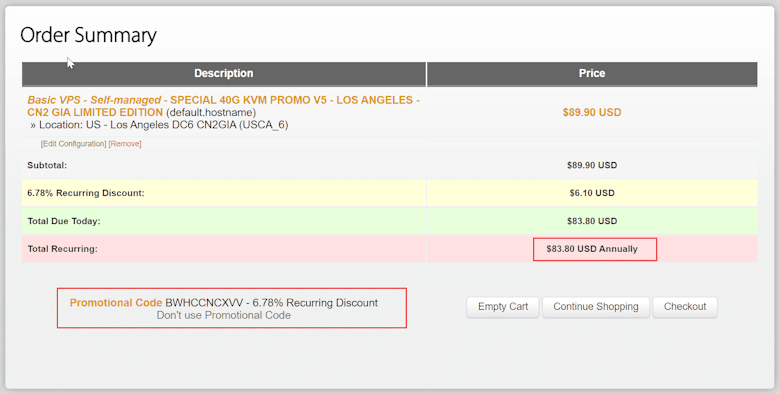Click the promotional code BWHCCNCXVV text
Screen dimensions: 780x394
click(204, 303)
